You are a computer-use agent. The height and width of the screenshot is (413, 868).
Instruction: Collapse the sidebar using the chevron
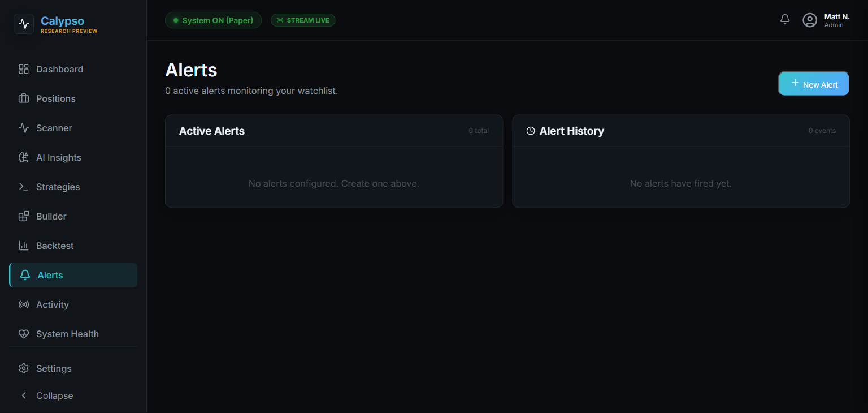click(x=24, y=395)
